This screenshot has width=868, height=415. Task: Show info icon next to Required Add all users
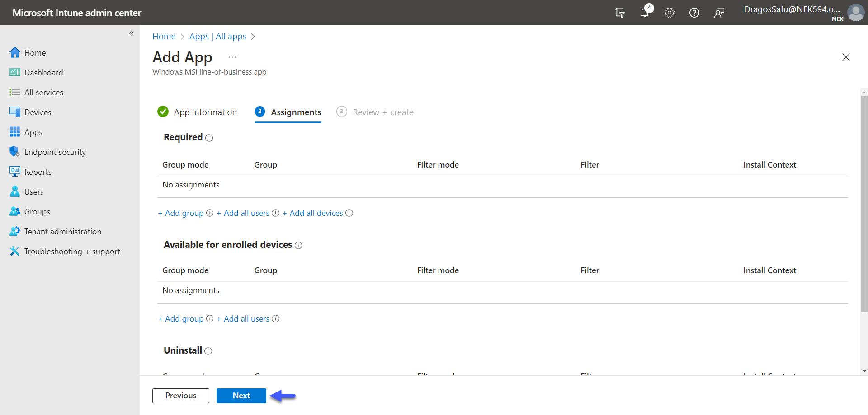(276, 213)
